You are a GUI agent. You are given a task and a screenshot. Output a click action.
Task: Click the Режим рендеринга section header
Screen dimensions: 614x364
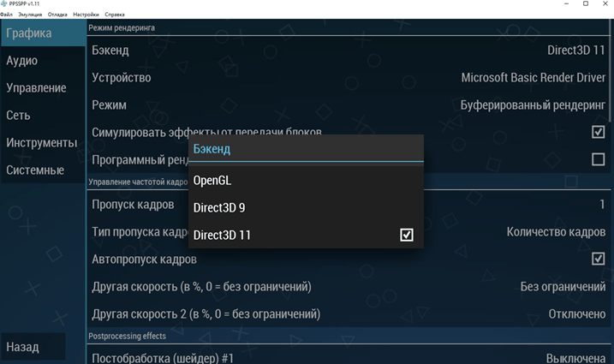[x=122, y=27]
